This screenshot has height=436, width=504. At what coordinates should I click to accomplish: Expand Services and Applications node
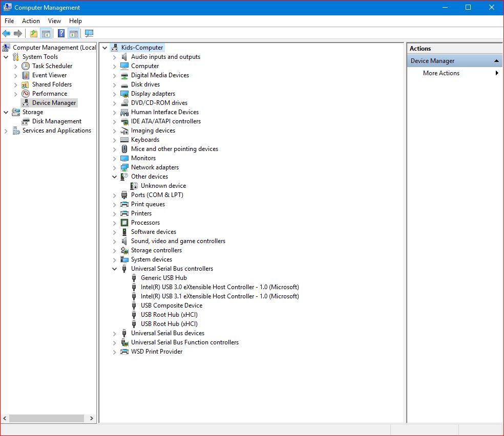point(6,130)
